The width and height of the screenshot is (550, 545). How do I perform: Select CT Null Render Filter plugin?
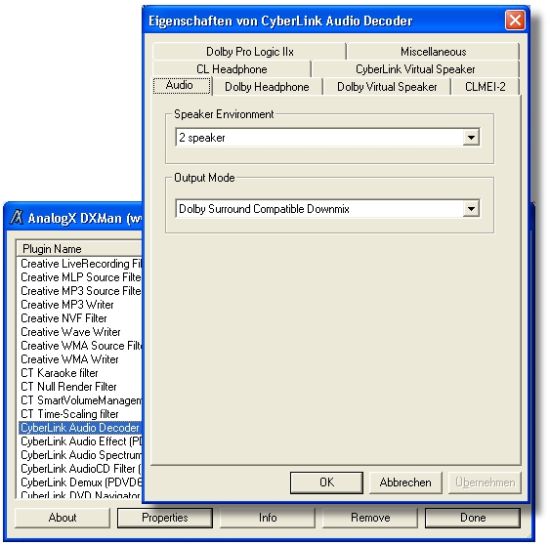click(80, 386)
